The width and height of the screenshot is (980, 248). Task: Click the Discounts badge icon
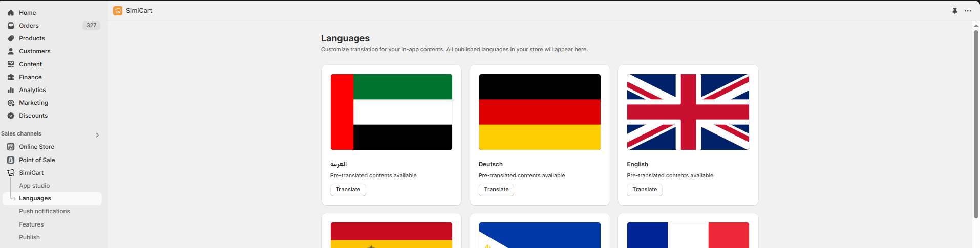click(11, 116)
